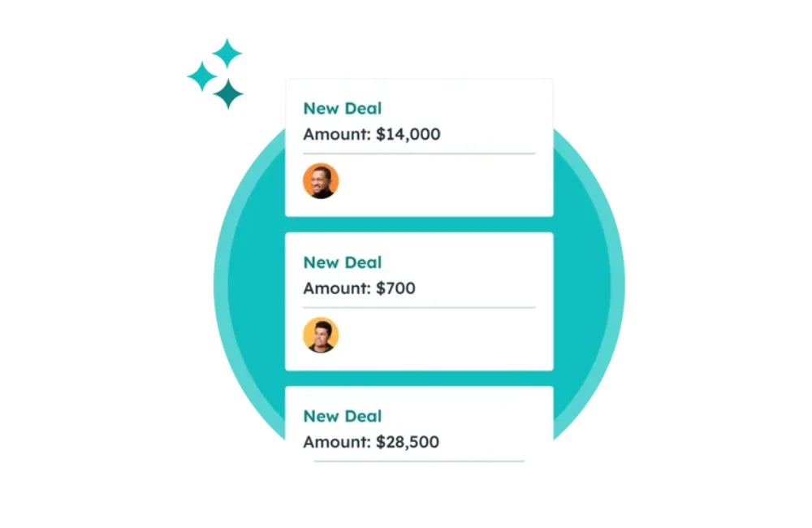Click the Amount: $700 text
This screenshot has width=812, height=528.
(360, 288)
